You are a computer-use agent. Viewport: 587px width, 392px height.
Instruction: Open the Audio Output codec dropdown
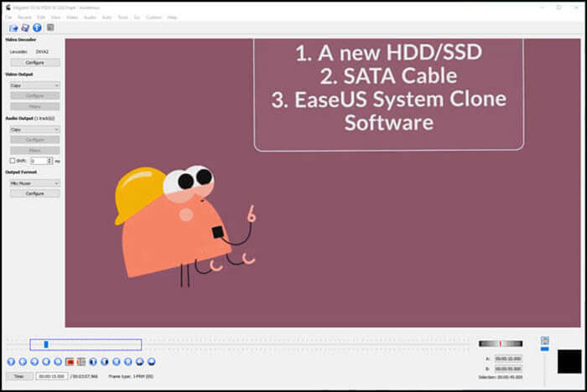[35, 130]
